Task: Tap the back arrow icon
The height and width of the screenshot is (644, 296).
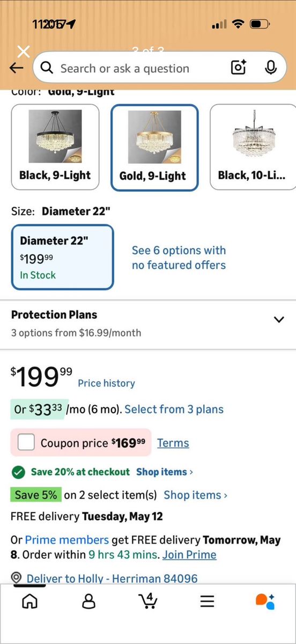Action: pyautogui.click(x=17, y=68)
